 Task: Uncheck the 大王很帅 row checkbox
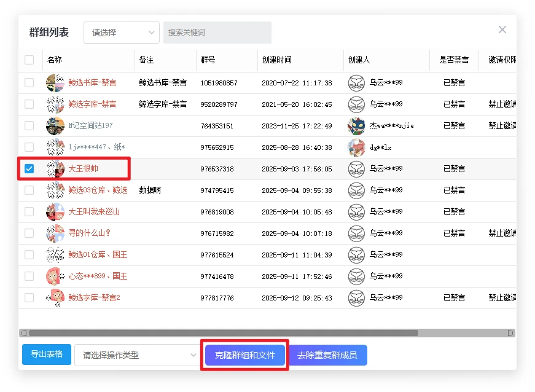(x=29, y=169)
